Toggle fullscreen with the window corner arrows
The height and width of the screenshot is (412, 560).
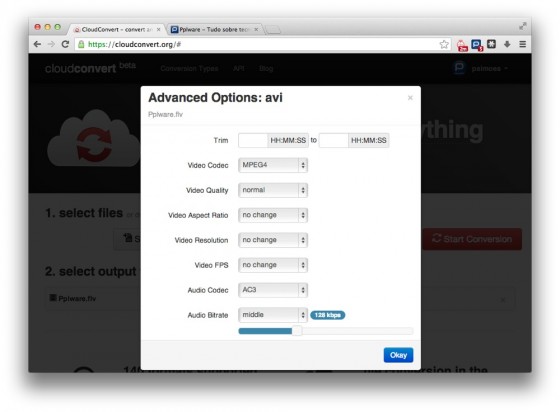[x=522, y=26]
